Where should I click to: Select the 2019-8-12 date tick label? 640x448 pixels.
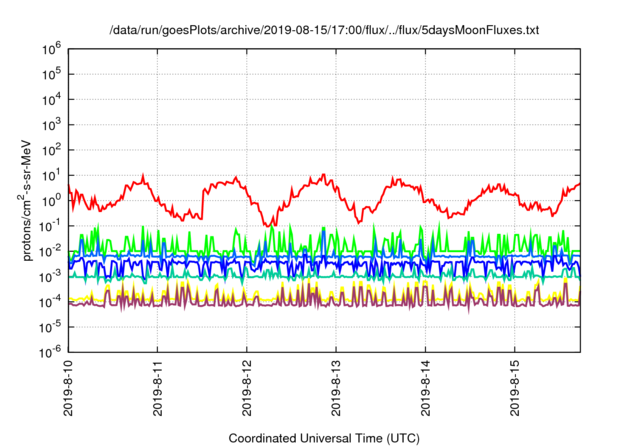point(247,390)
